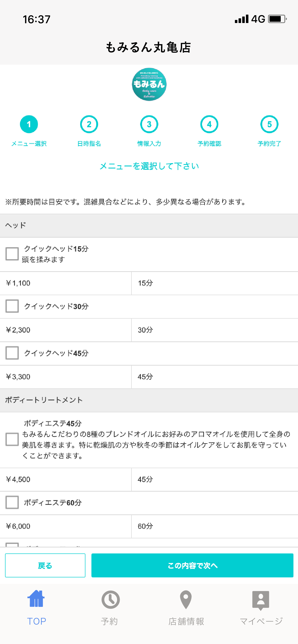The width and height of the screenshot is (298, 644).
Task: Tap the battery status indicator
Action: (x=277, y=19)
